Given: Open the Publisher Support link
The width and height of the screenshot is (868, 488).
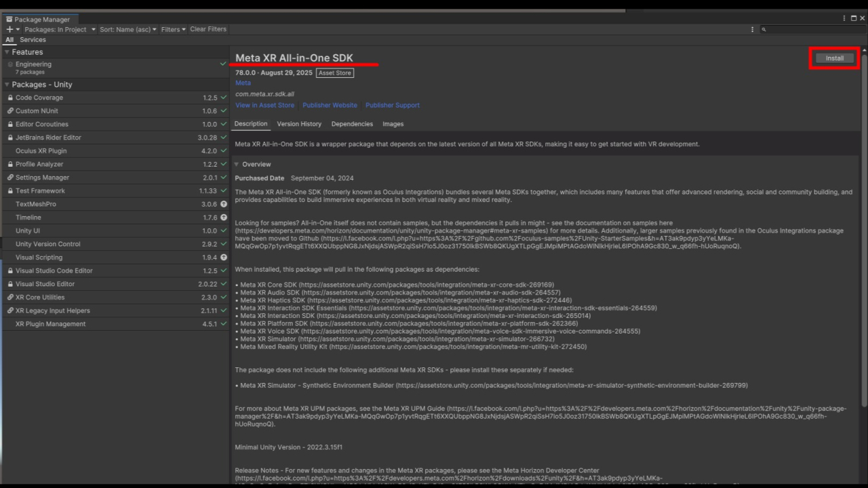Looking at the screenshot, I should click(393, 105).
